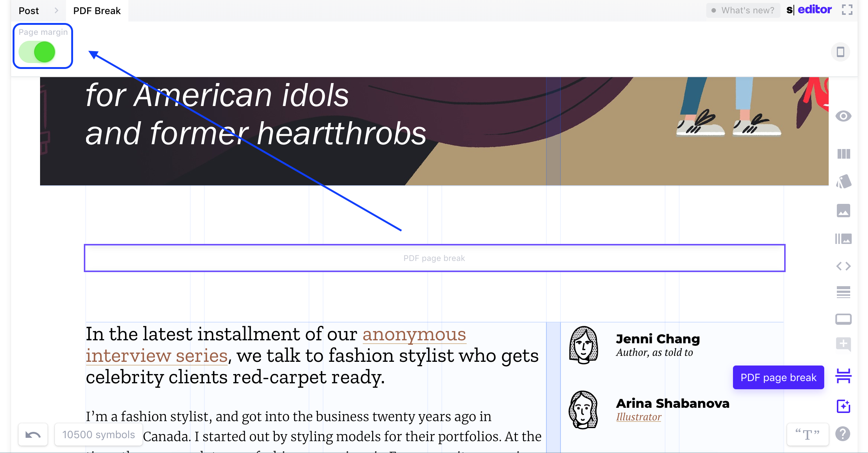Open the columns grid icon

click(844, 154)
